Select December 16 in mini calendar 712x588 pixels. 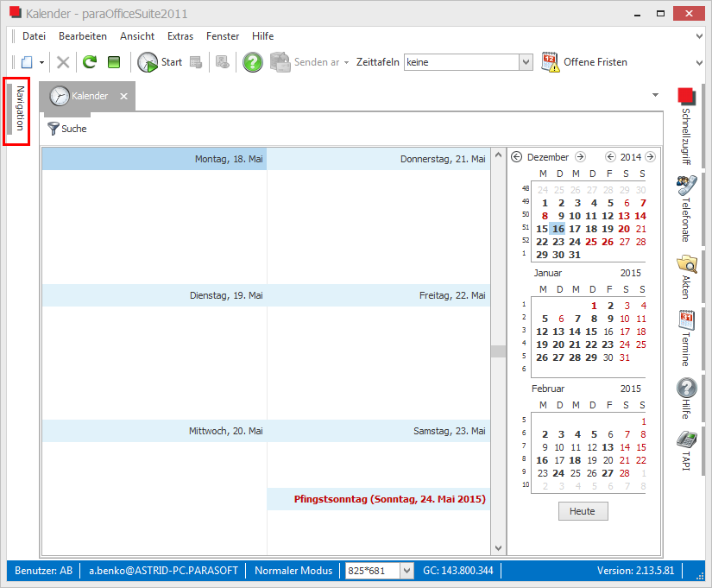point(558,229)
